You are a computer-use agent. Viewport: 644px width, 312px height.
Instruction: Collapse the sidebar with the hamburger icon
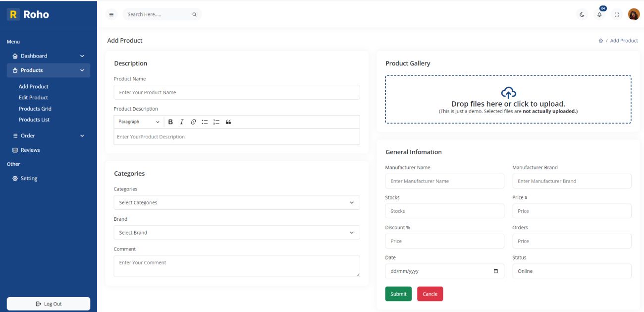[112, 14]
